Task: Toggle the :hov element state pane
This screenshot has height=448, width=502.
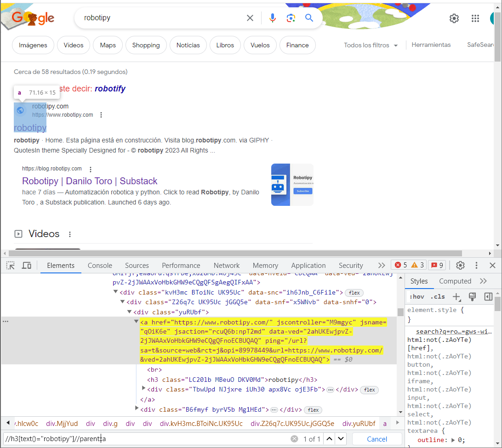Action: coord(416,296)
